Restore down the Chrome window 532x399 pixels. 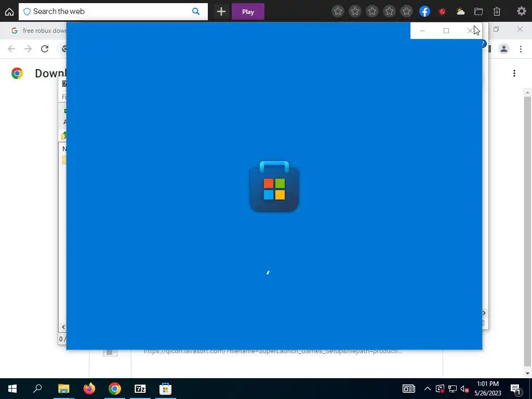pyautogui.click(x=496, y=30)
